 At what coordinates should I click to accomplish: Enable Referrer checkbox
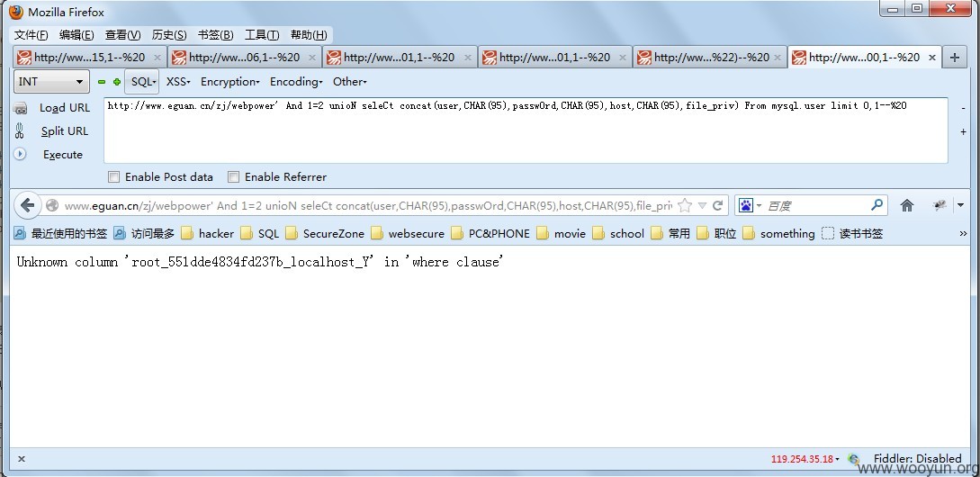(x=233, y=177)
